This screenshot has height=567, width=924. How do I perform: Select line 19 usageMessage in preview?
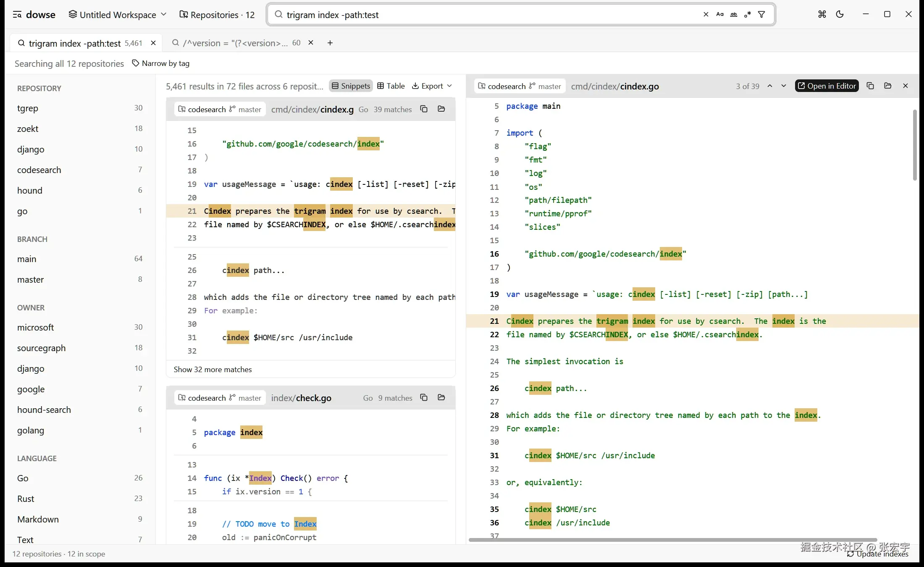pyautogui.click(x=693, y=294)
